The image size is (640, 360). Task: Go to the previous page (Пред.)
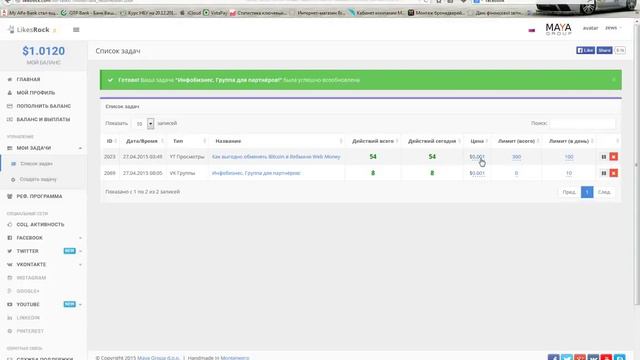coord(569,192)
